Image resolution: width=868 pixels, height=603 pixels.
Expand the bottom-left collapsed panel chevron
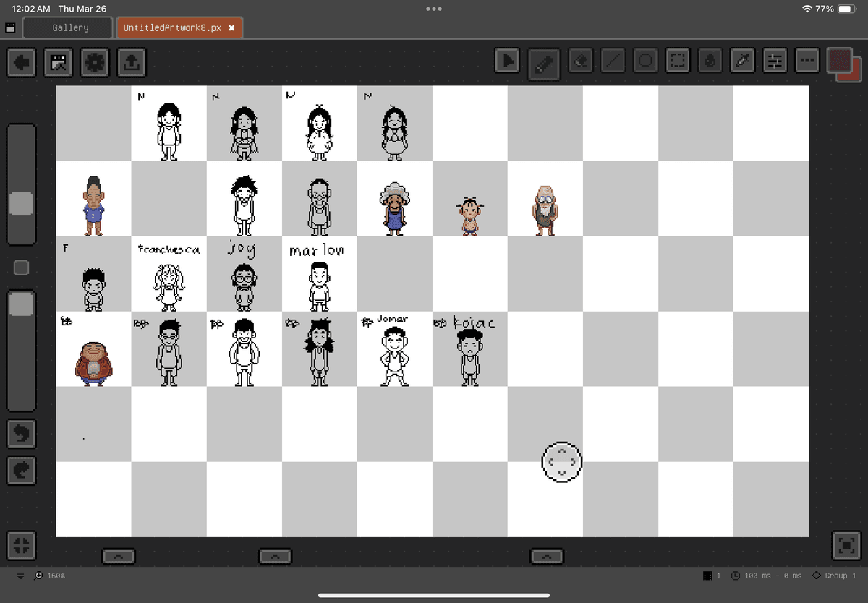click(x=118, y=556)
